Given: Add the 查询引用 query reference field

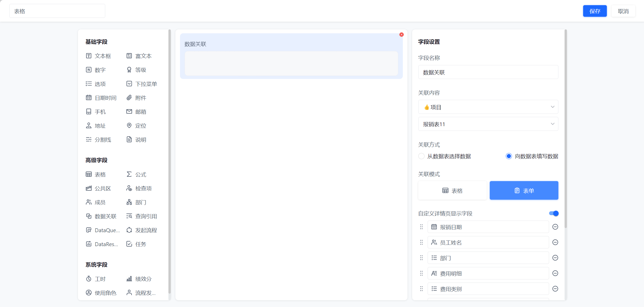Looking at the screenshot, I should click(x=142, y=216).
